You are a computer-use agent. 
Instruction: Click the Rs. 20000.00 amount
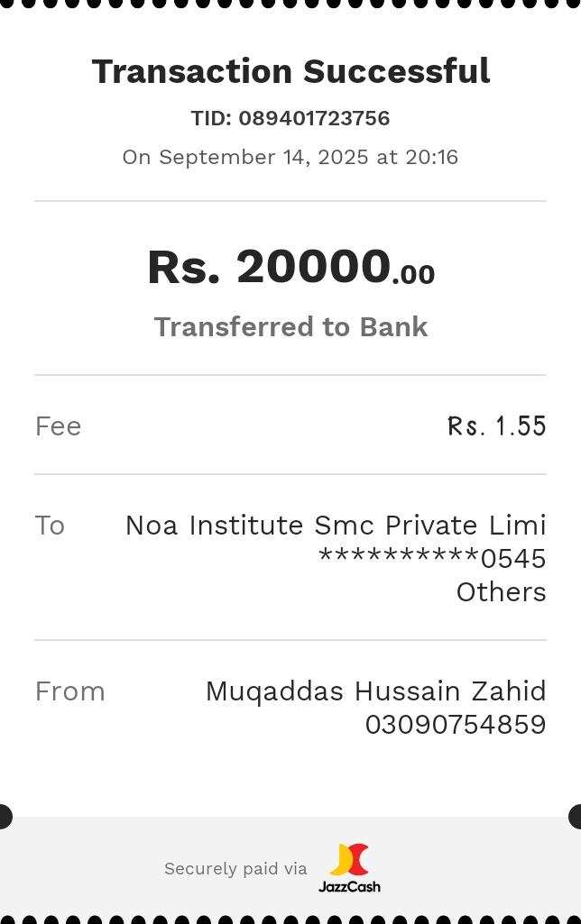pyautogui.click(x=290, y=268)
